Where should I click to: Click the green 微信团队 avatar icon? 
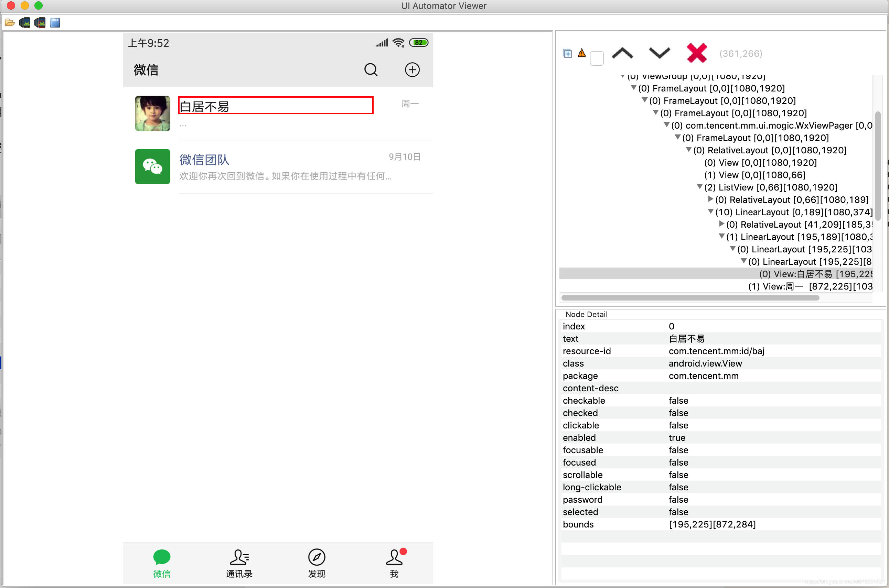click(152, 166)
